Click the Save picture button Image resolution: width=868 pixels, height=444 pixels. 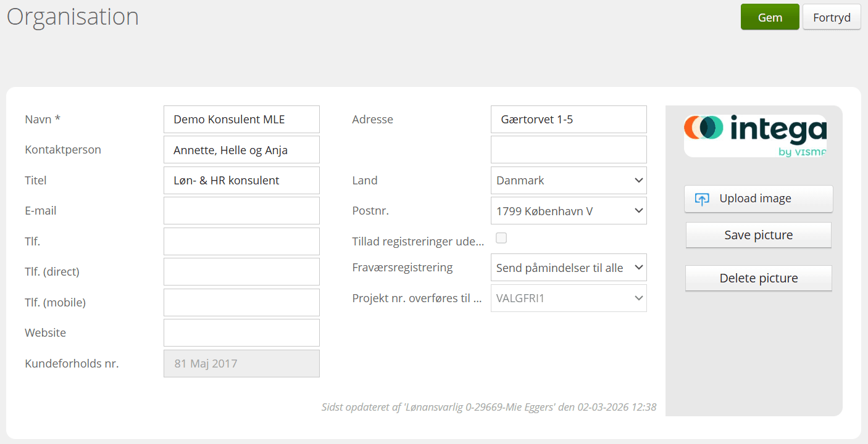click(759, 235)
